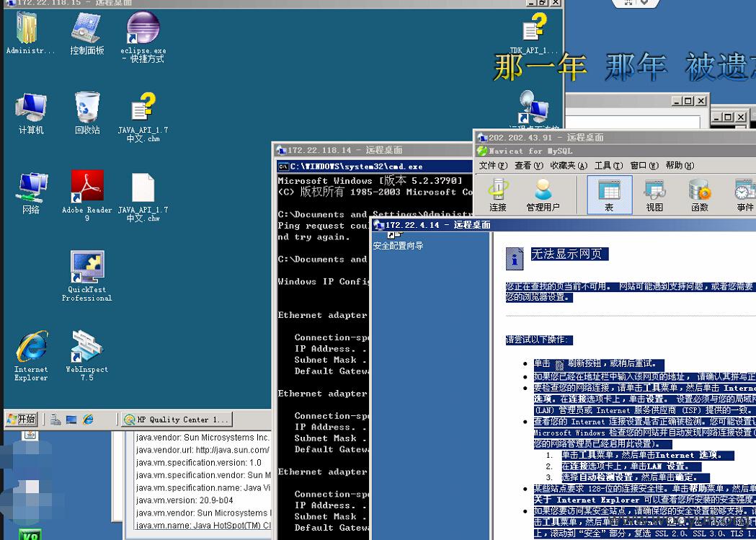Screen dimensions: 756x540
Task: Click the server manager quick launch icon
Action: tap(55, 420)
